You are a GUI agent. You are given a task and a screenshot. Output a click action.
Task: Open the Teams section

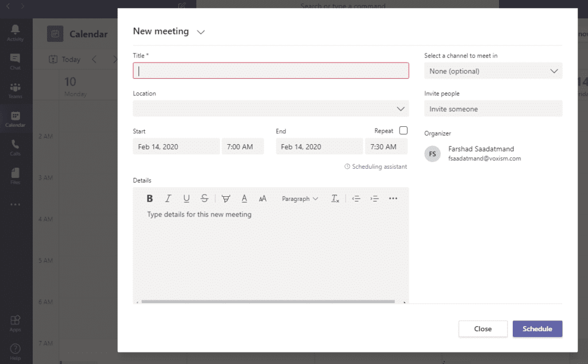(x=16, y=88)
